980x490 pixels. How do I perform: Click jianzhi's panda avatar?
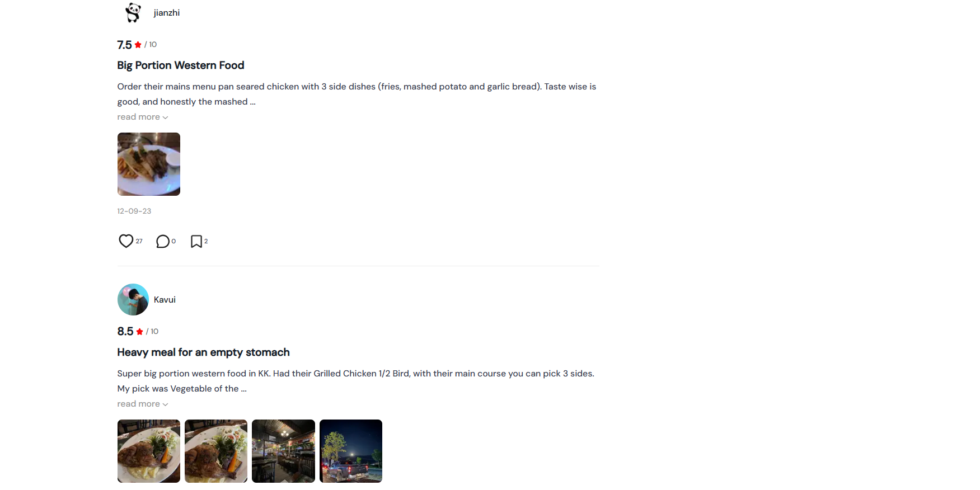pyautogui.click(x=133, y=12)
